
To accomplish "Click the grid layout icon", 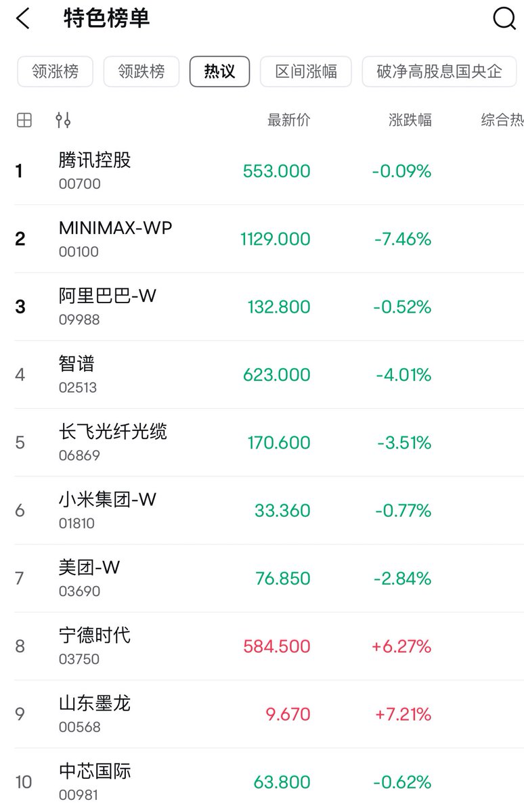I will (24, 120).
